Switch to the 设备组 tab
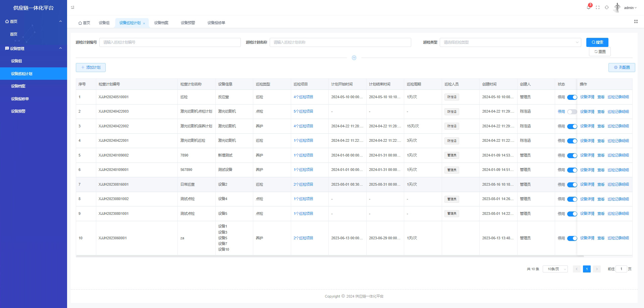Image resolution: width=644 pixels, height=308 pixels. point(104,23)
